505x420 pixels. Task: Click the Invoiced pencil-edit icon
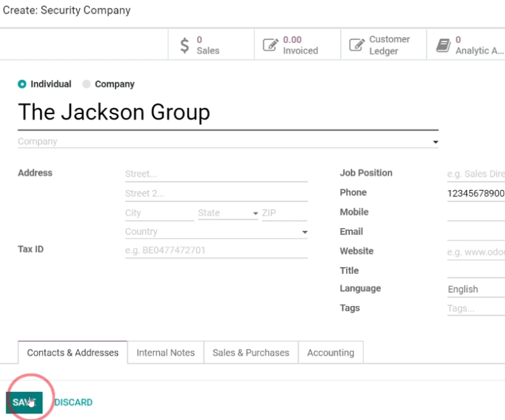click(x=270, y=45)
